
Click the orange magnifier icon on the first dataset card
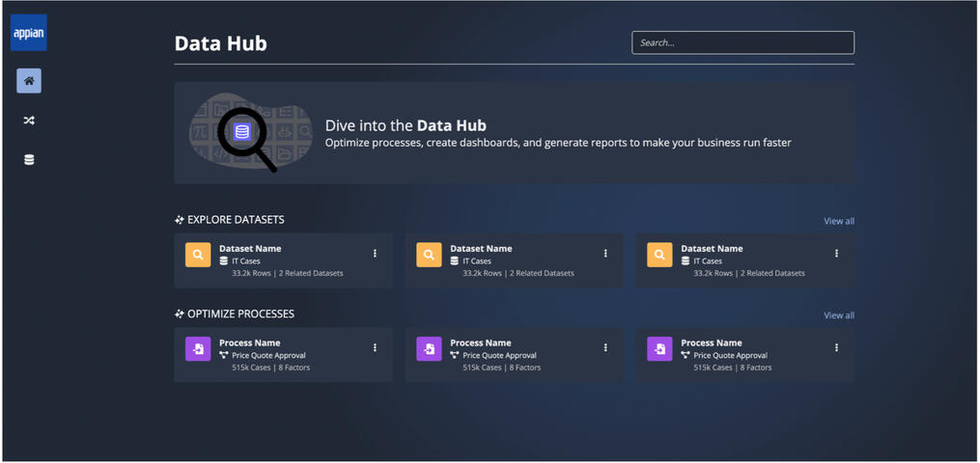click(198, 255)
